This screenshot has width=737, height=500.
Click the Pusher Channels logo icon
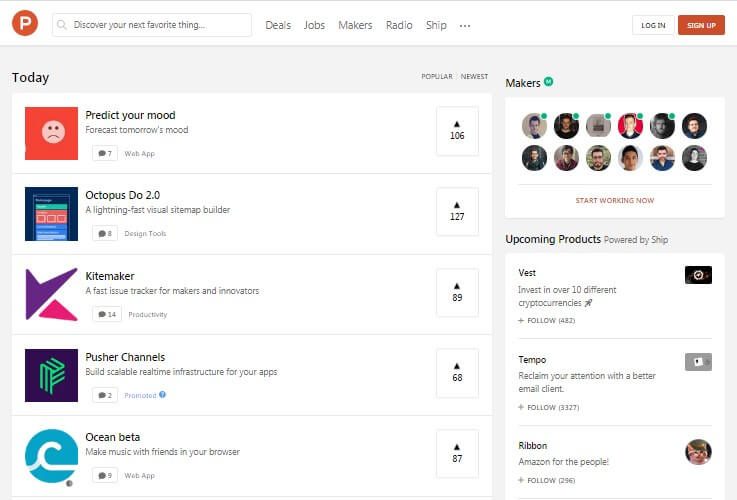tap(51, 375)
